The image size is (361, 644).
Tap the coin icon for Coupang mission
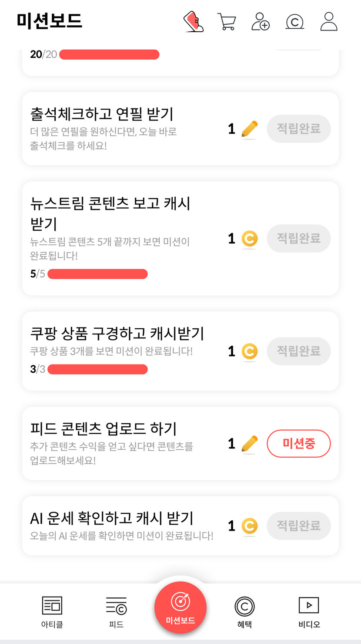click(249, 351)
